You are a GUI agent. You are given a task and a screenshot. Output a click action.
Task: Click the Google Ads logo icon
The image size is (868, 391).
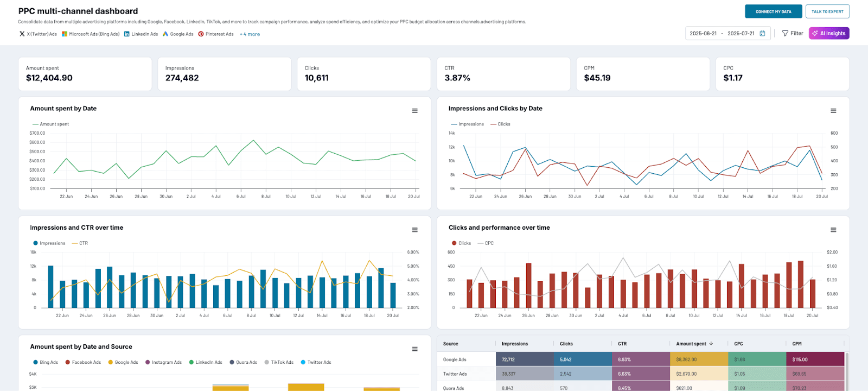pyautogui.click(x=165, y=34)
